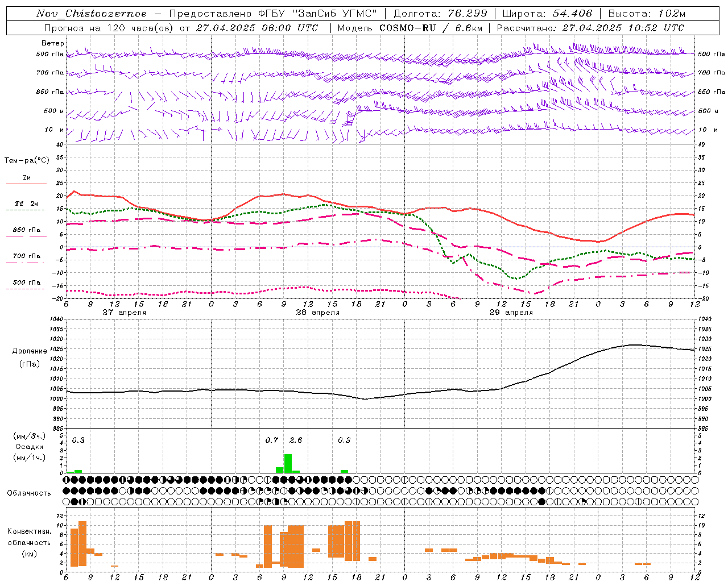
Task: Select the Давление chart label
Action: pyautogui.click(x=30, y=351)
